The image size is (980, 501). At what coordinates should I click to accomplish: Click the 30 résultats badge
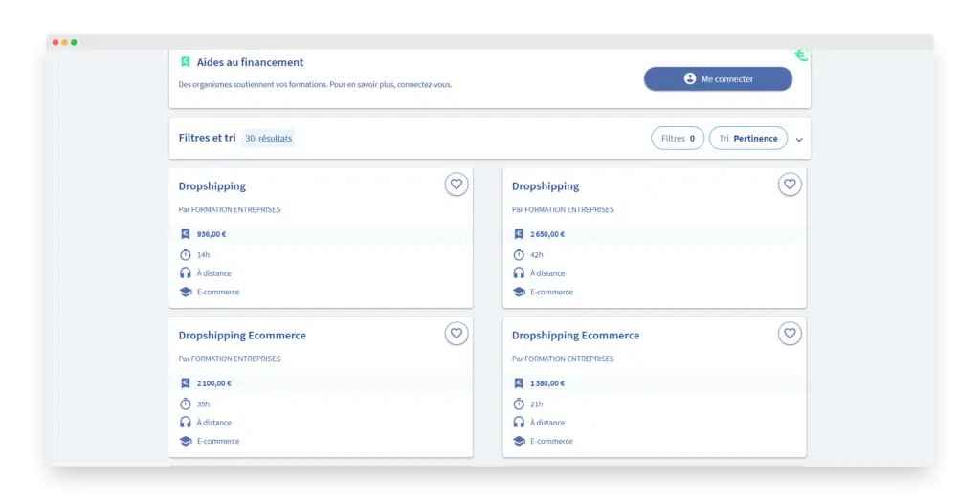(x=268, y=139)
